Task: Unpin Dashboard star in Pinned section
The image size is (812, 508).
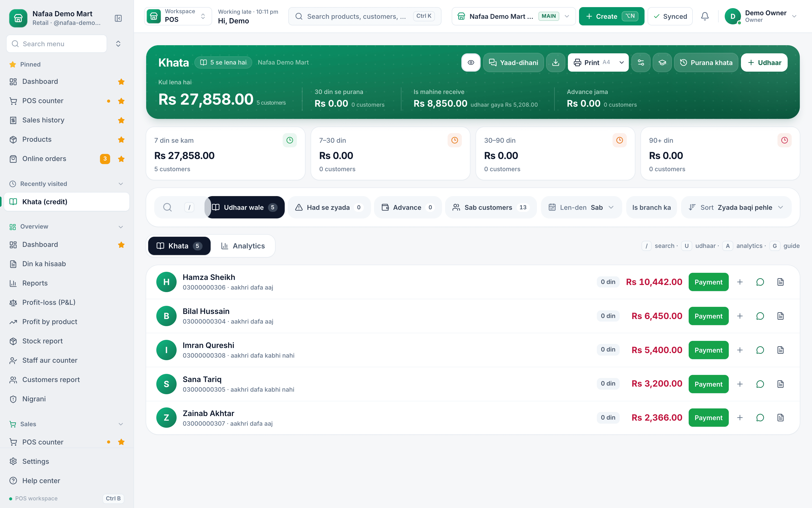Action: 122,82
